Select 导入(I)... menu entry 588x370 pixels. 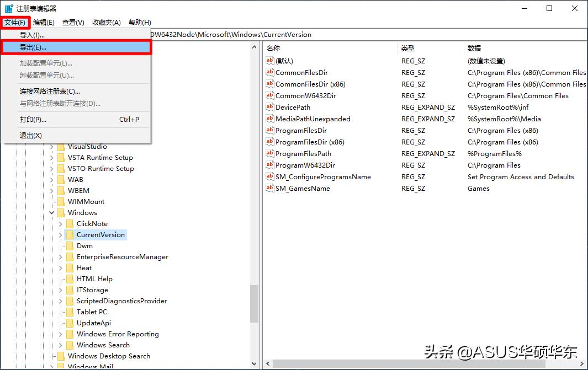[32, 35]
